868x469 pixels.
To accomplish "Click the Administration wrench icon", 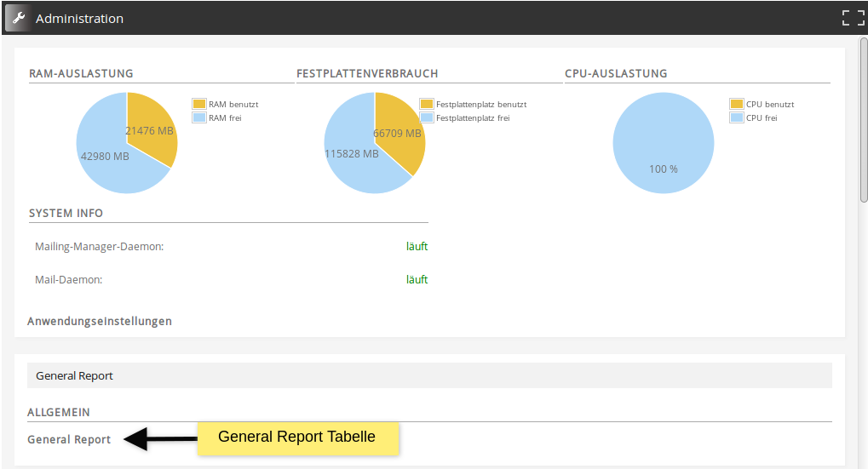I will click(18, 18).
